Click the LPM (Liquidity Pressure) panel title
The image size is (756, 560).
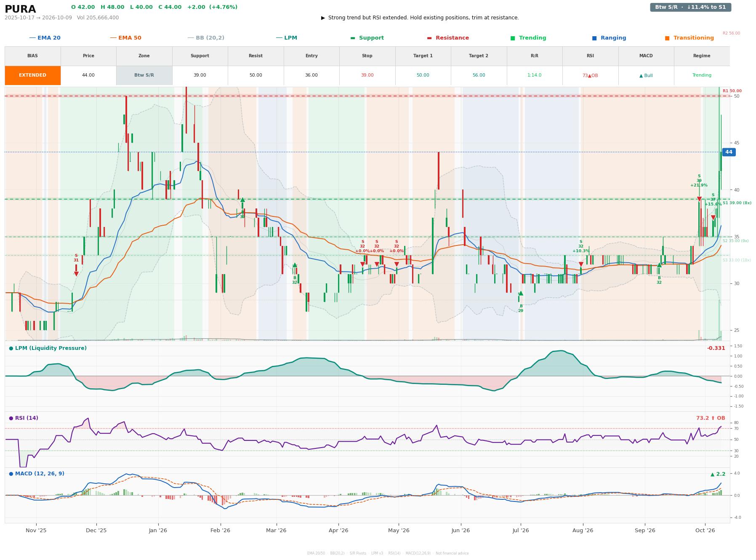click(48, 348)
